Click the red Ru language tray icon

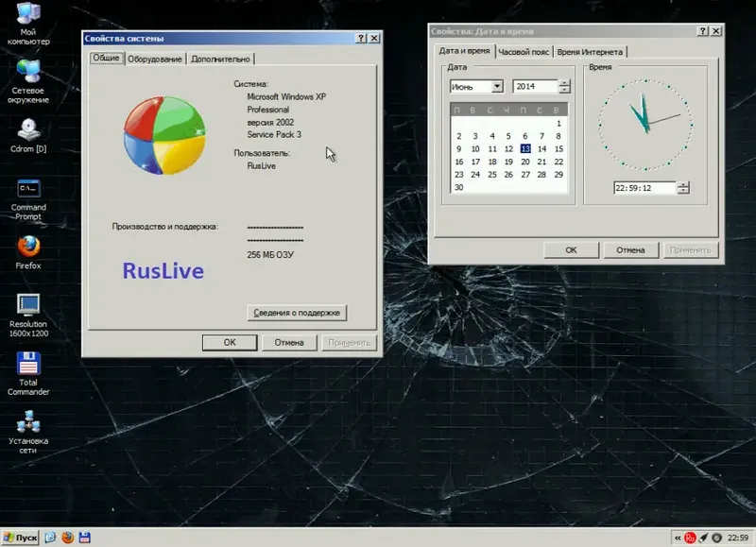pos(691,538)
